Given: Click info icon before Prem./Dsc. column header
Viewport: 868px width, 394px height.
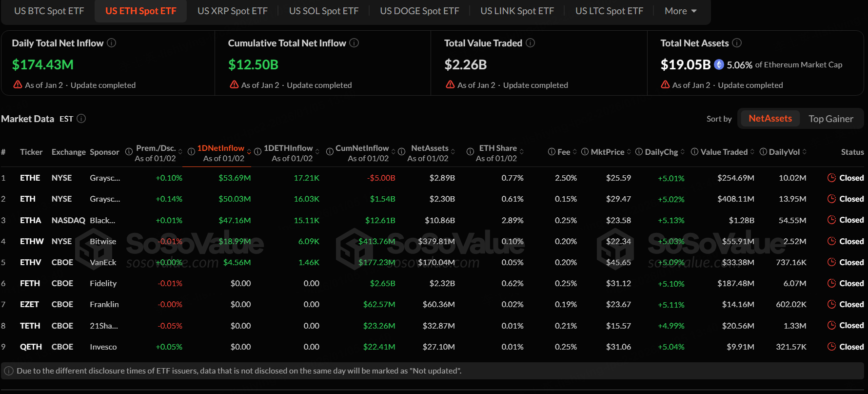Looking at the screenshot, I should (x=129, y=152).
